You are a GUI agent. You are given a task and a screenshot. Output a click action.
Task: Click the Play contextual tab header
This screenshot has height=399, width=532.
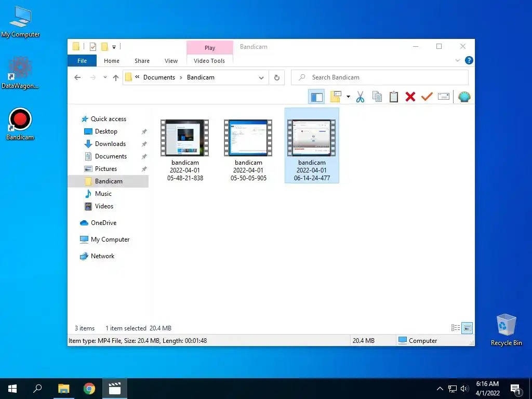pos(210,48)
